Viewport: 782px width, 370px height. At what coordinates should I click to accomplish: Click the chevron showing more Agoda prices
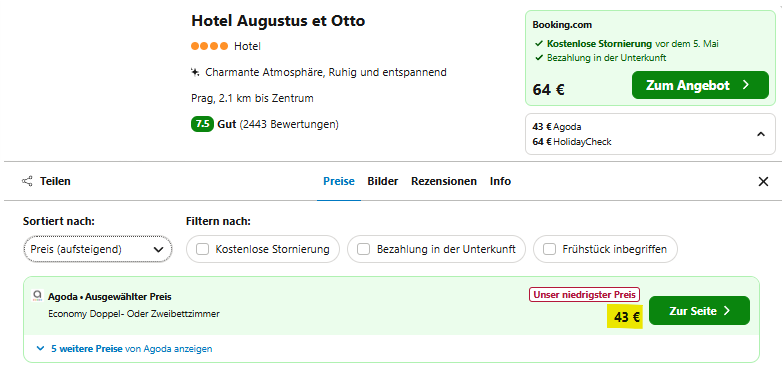point(40,349)
